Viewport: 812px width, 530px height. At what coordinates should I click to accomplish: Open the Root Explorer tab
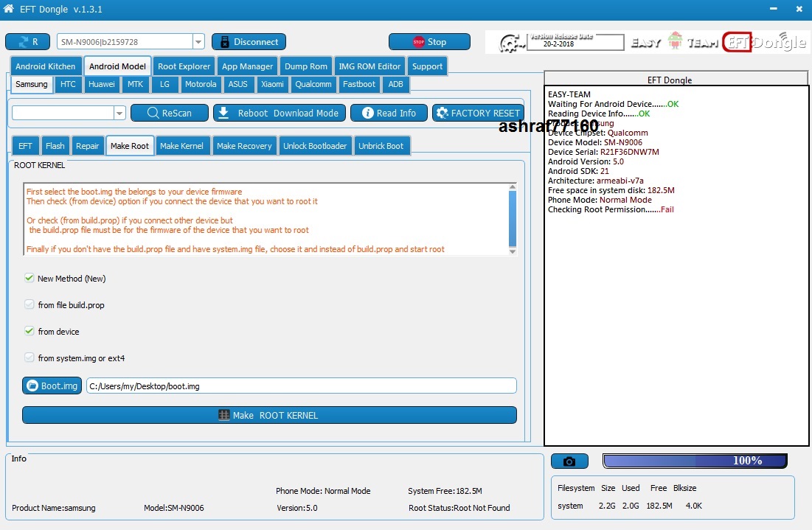(184, 66)
